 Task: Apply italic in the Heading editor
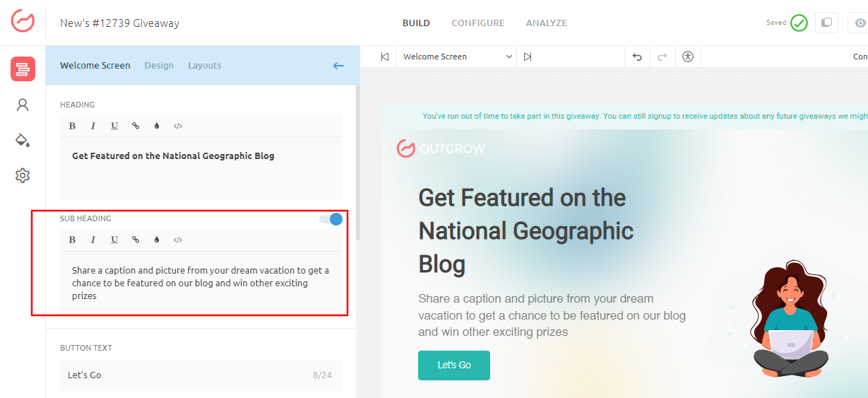pos(93,126)
